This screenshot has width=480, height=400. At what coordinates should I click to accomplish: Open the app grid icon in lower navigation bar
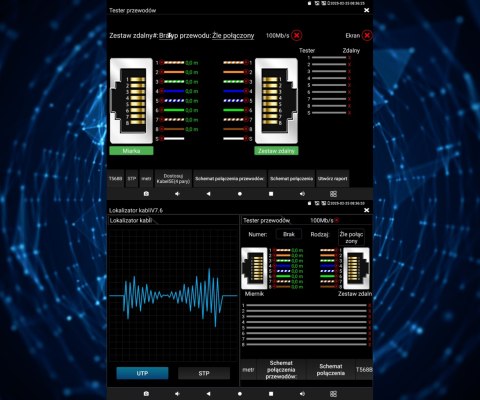[x=333, y=394]
